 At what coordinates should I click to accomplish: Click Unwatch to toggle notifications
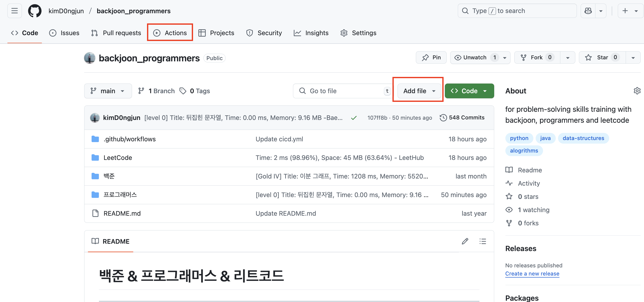click(474, 58)
